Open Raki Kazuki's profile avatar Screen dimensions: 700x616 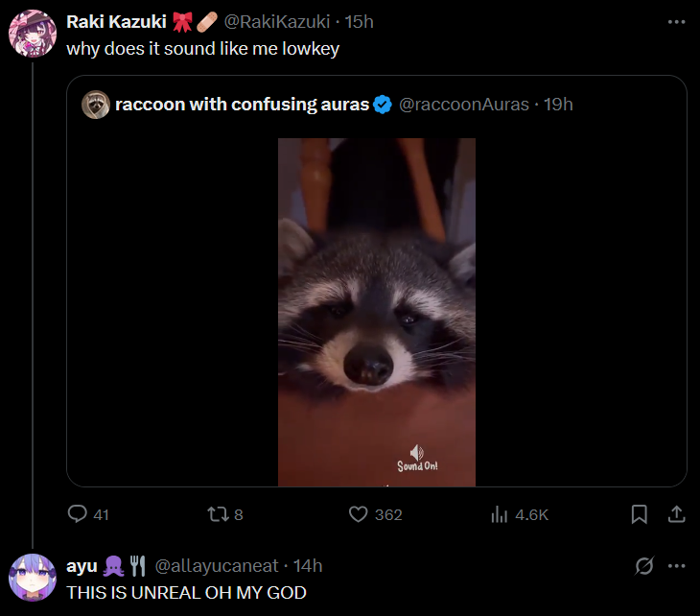33,34
